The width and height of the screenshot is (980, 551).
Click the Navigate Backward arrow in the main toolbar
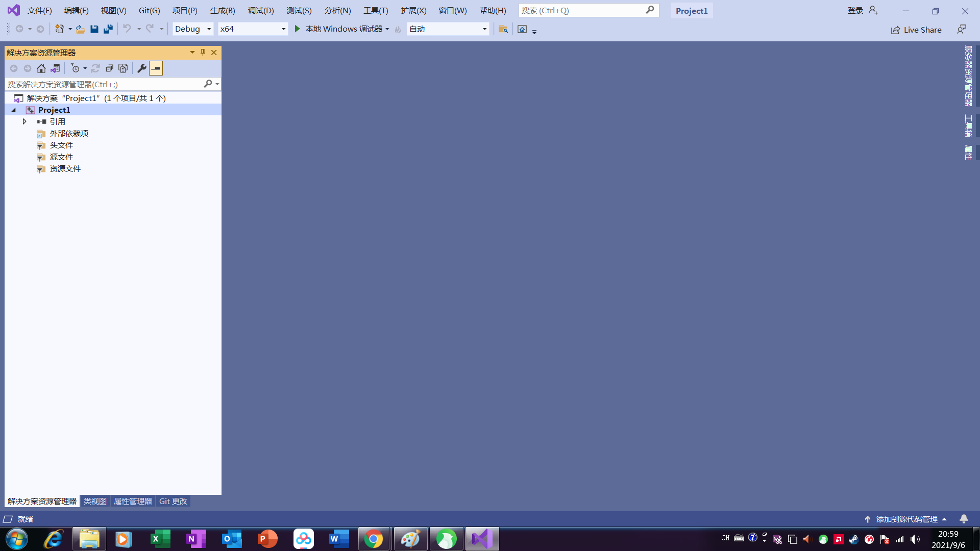click(x=19, y=29)
